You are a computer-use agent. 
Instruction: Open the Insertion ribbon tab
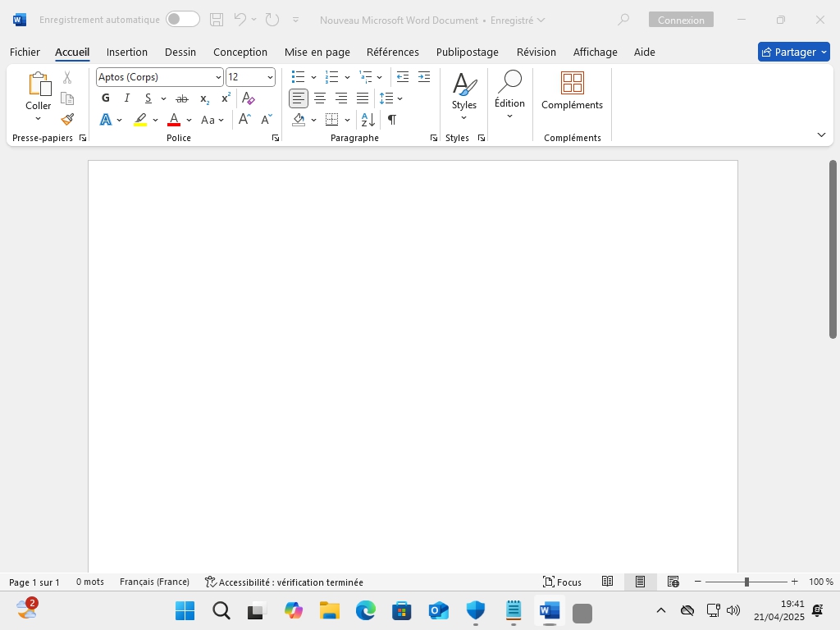(127, 52)
